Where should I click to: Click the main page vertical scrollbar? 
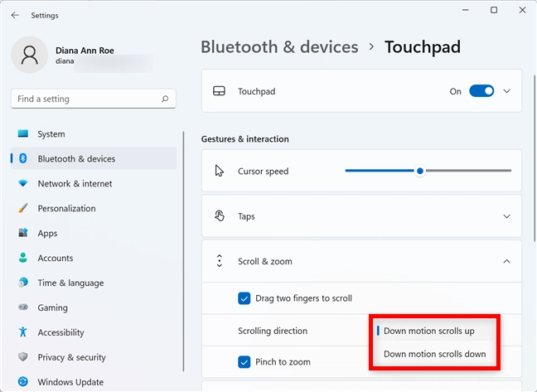[535, 158]
